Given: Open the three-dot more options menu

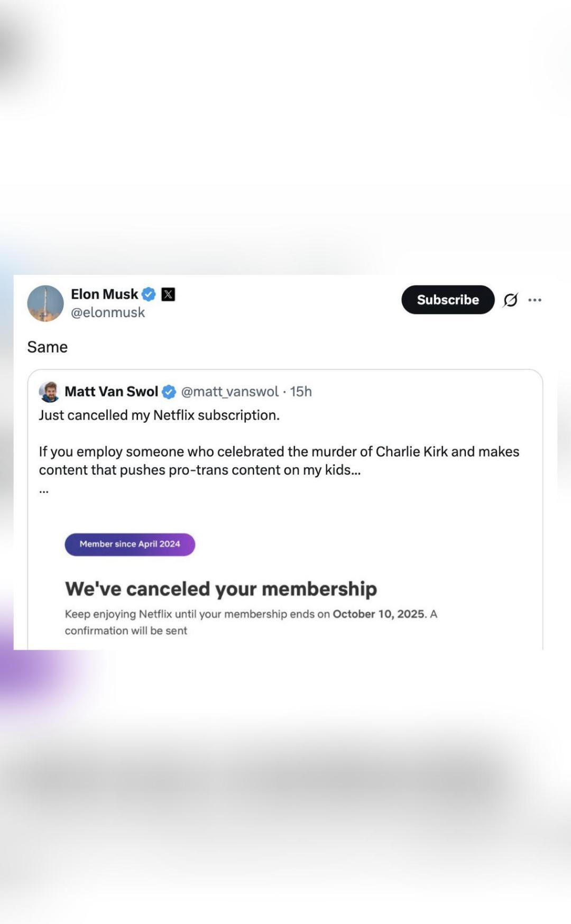Looking at the screenshot, I should point(535,300).
